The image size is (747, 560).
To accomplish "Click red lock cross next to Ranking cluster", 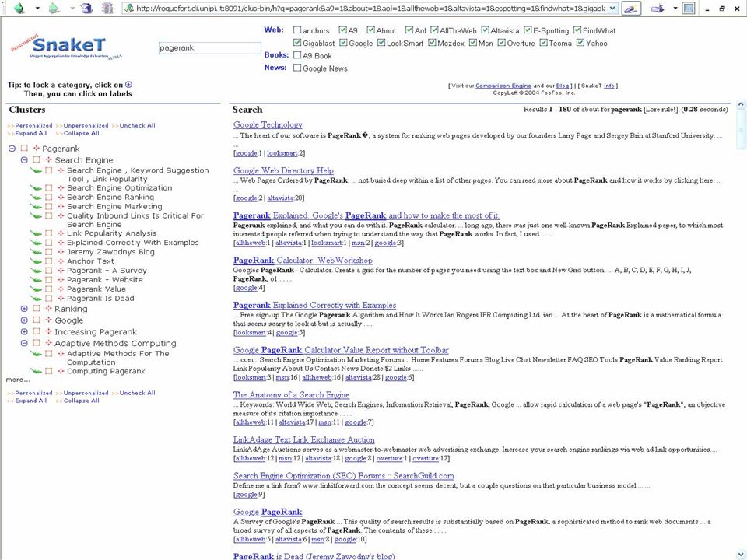I will 48,309.
